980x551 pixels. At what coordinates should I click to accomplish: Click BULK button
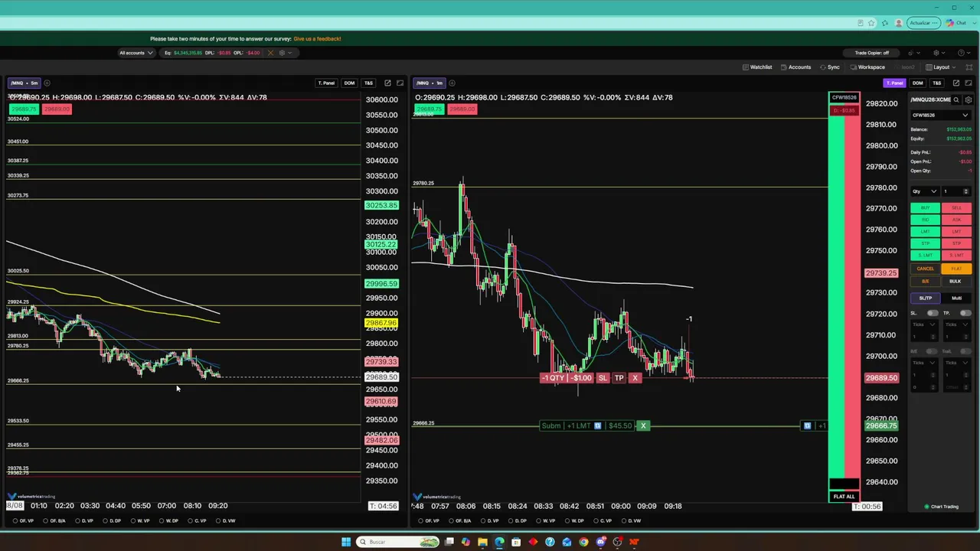coord(956,281)
